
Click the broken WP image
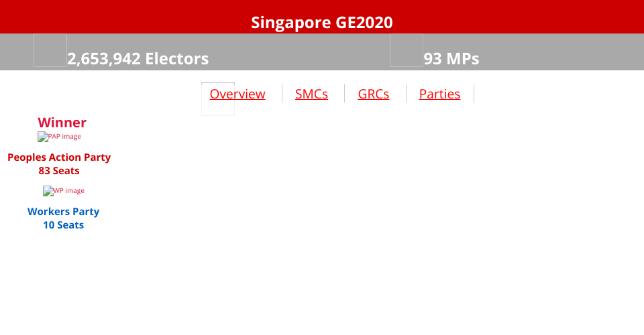[64, 191]
